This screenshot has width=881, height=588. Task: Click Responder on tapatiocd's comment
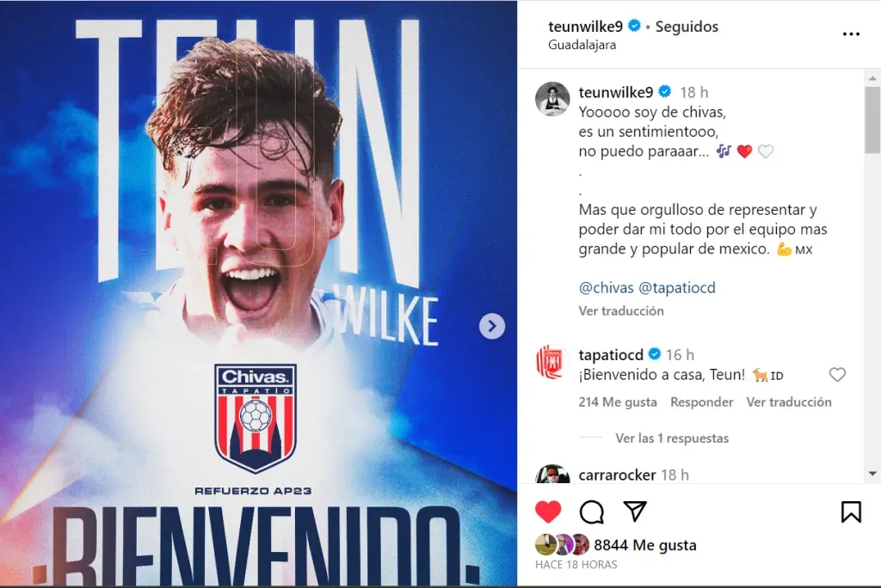(702, 402)
